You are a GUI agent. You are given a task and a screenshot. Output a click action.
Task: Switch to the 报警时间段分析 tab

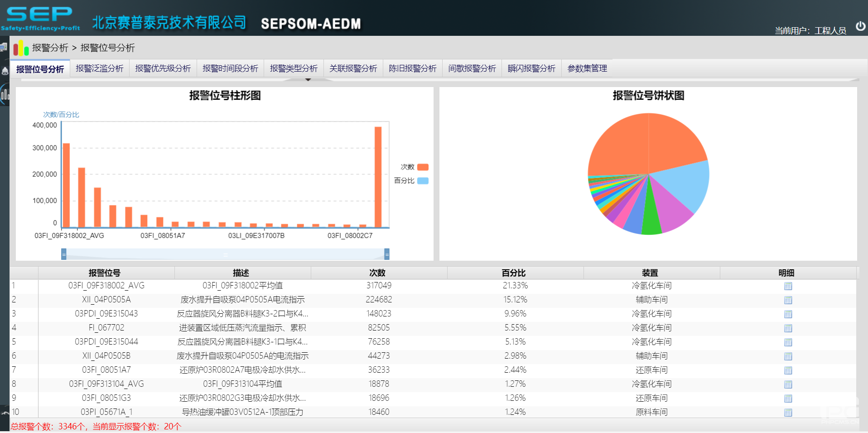pos(230,68)
